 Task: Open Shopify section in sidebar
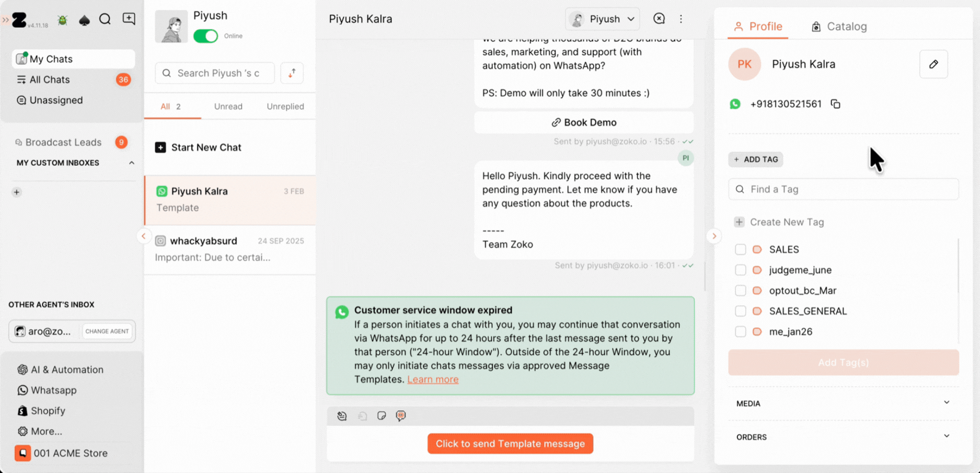[41, 411]
